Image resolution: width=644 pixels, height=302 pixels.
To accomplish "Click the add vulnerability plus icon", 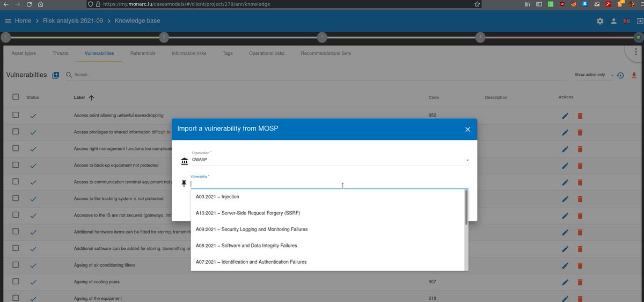I will pos(56,75).
